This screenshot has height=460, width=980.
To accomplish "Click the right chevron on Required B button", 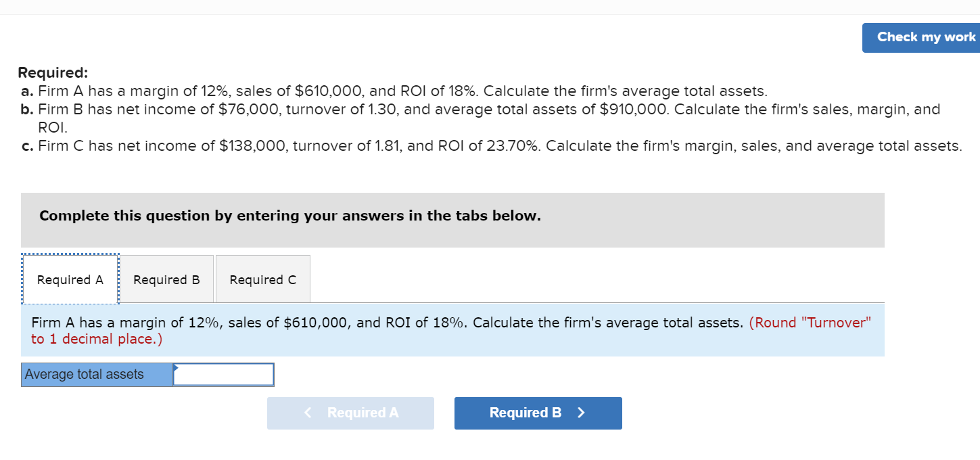I will click(580, 413).
